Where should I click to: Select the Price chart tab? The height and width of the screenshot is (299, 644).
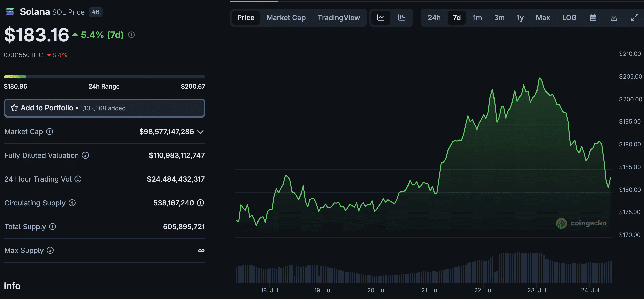246,18
